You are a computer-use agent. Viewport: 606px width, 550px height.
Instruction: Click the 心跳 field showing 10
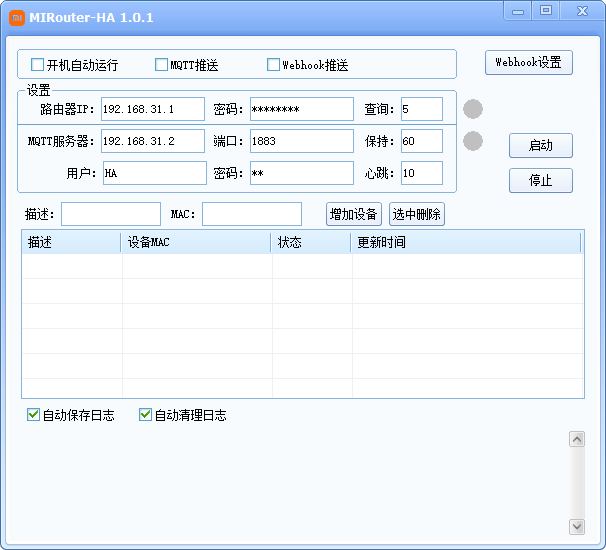pyautogui.click(x=422, y=173)
